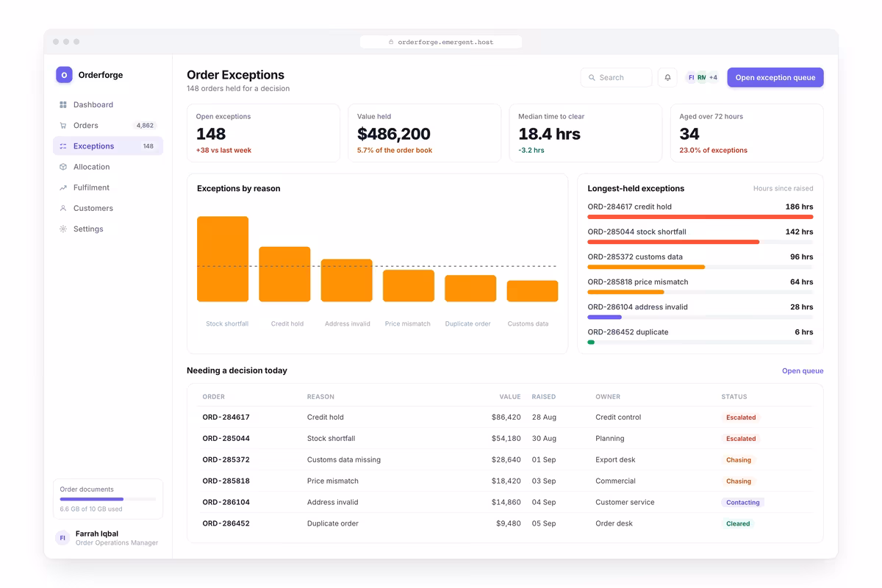This screenshot has width=882, height=588.
Task: Focus the Search field
Action: point(617,78)
